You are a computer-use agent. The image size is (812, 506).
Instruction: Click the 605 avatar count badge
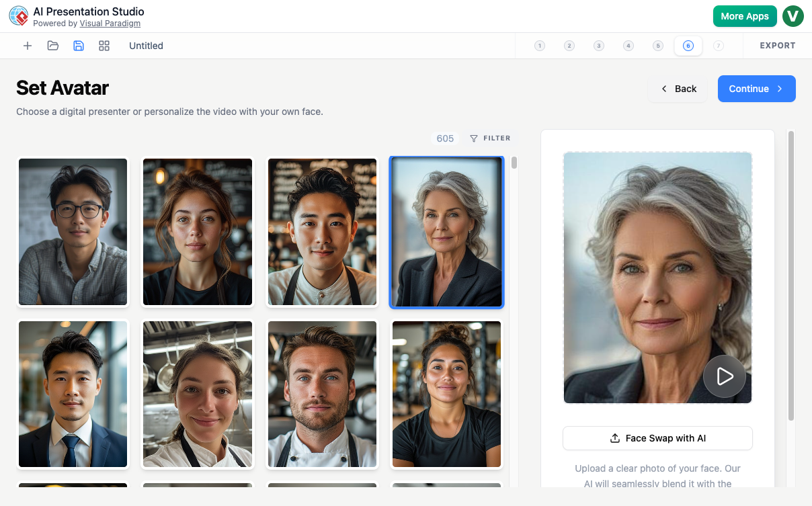[445, 138]
